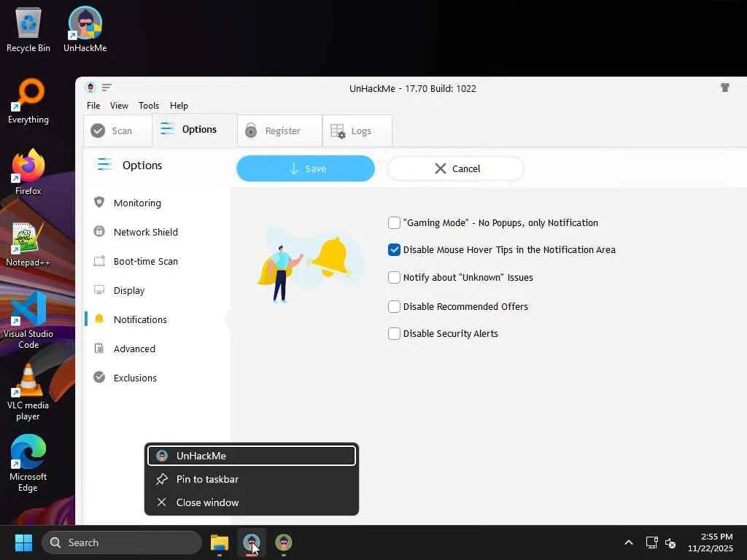Screen dimensions: 747x560
Task: Uncheck Disable Mouse Hover Tips option
Action: coord(394,249)
